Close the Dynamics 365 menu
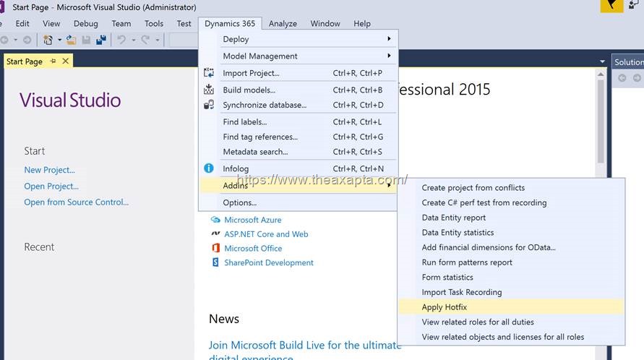This screenshot has height=360, width=644. (230, 23)
